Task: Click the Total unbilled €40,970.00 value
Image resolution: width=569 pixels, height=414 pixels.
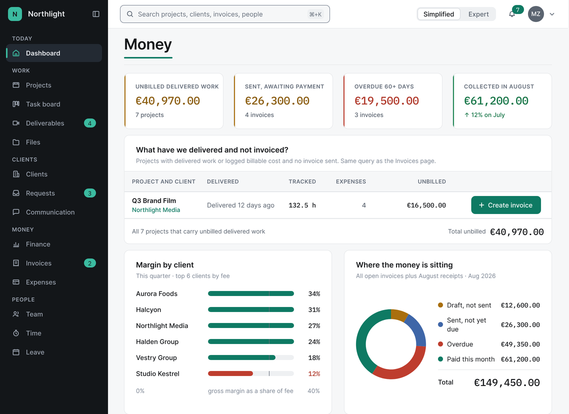Action: (517, 232)
